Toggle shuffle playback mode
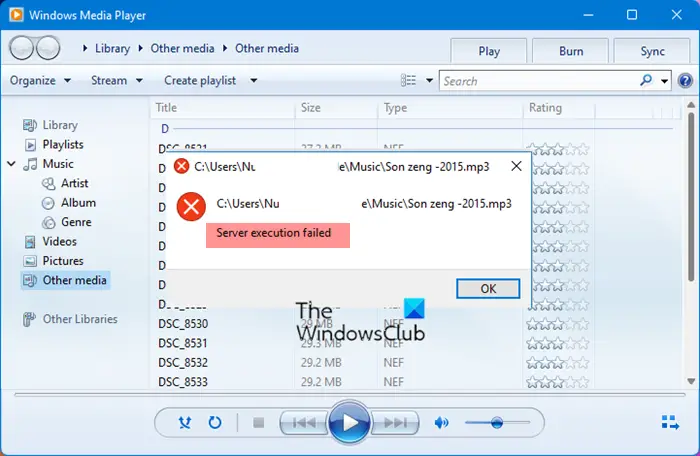The width and height of the screenshot is (700, 456). [x=185, y=422]
